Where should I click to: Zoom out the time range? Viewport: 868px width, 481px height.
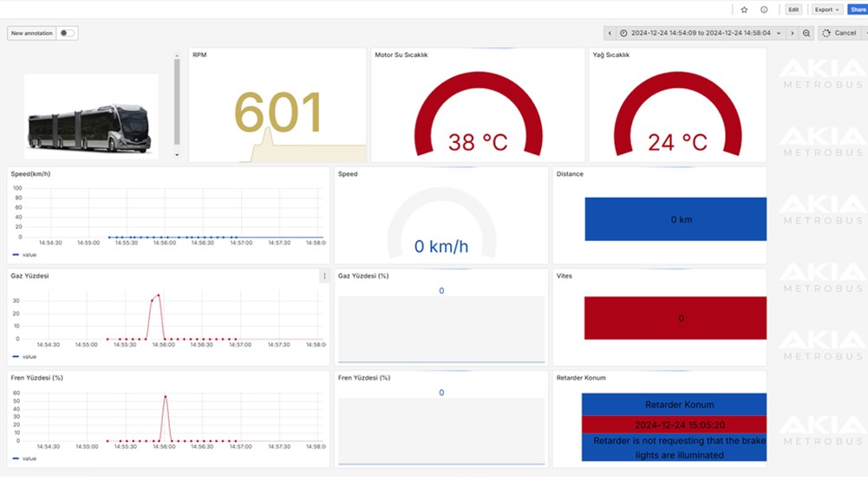point(806,33)
